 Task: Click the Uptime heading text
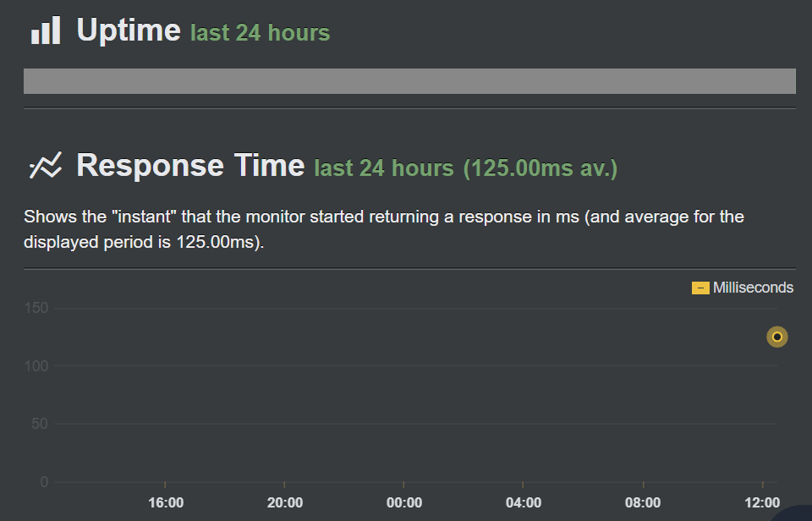(129, 30)
